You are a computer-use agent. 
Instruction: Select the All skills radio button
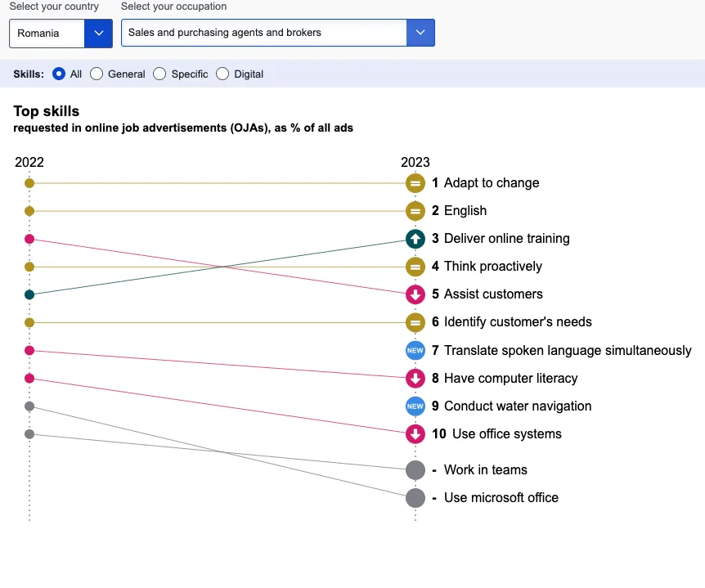coord(59,74)
